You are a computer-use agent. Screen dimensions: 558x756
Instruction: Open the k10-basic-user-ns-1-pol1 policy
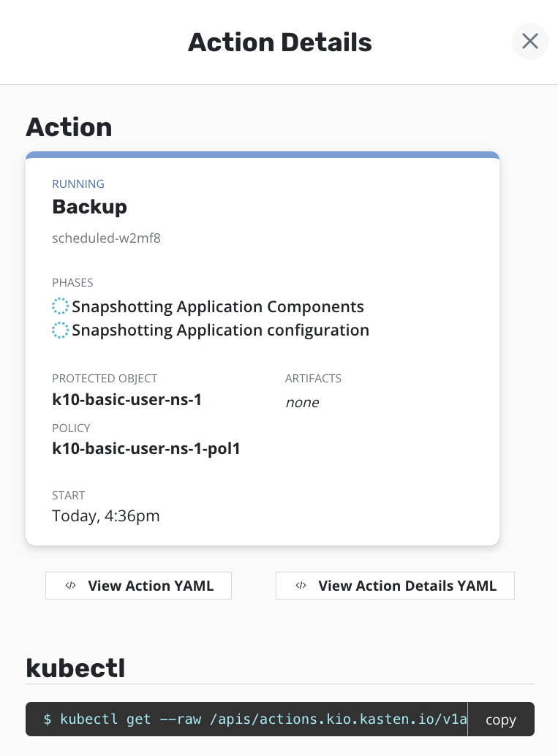146,448
